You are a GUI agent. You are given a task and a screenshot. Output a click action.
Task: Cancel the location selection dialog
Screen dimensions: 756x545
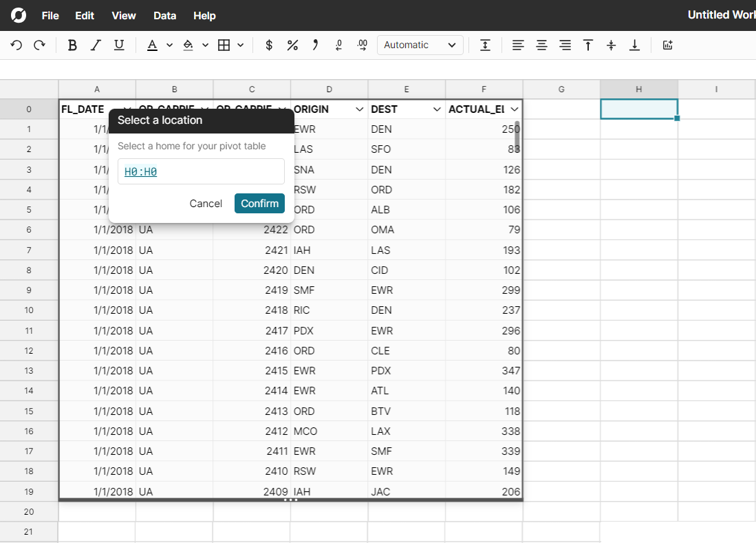(206, 203)
